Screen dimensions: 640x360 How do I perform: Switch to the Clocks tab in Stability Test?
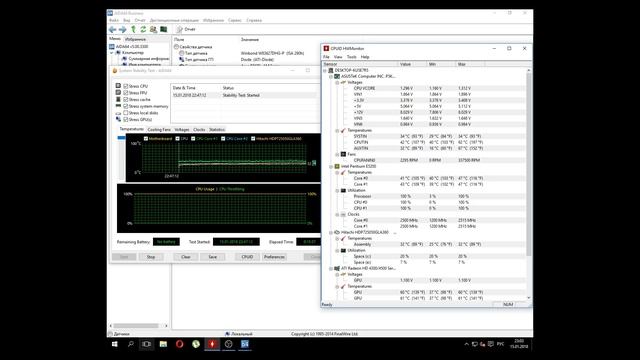pyautogui.click(x=199, y=129)
